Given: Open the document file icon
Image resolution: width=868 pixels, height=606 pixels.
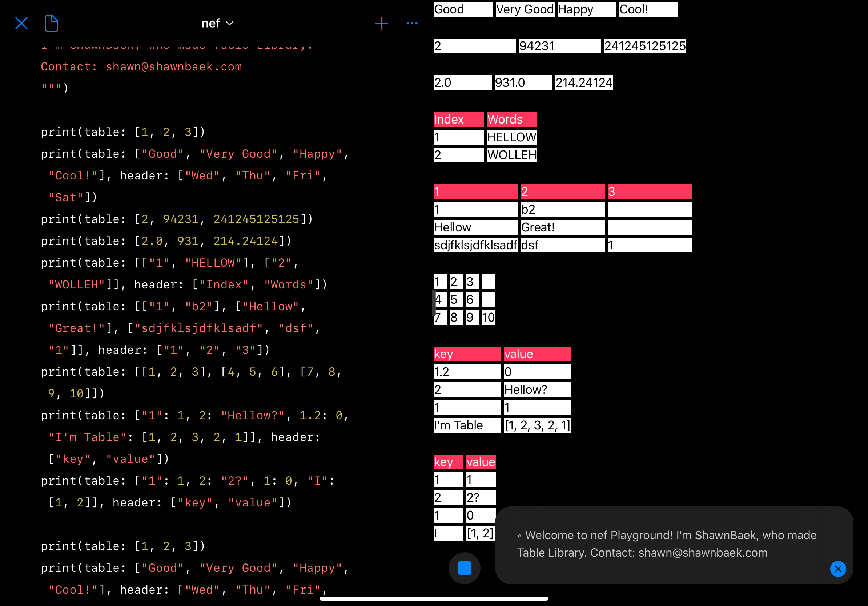Looking at the screenshot, I should point(51,23).
